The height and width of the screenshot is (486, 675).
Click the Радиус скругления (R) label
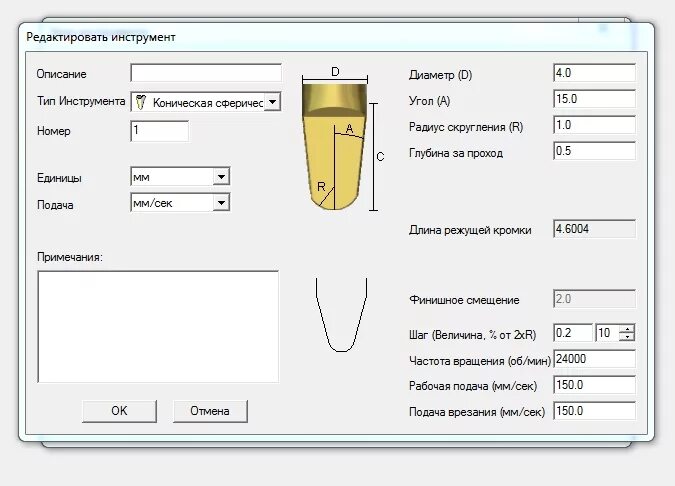coord(466,127)
